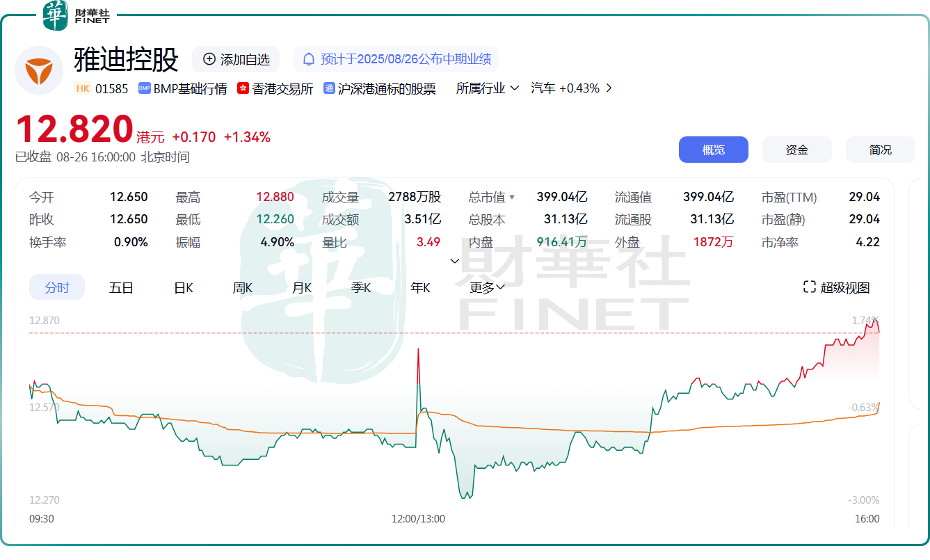Click the red Hong Kong Exchange flag icon

[243, 88]
